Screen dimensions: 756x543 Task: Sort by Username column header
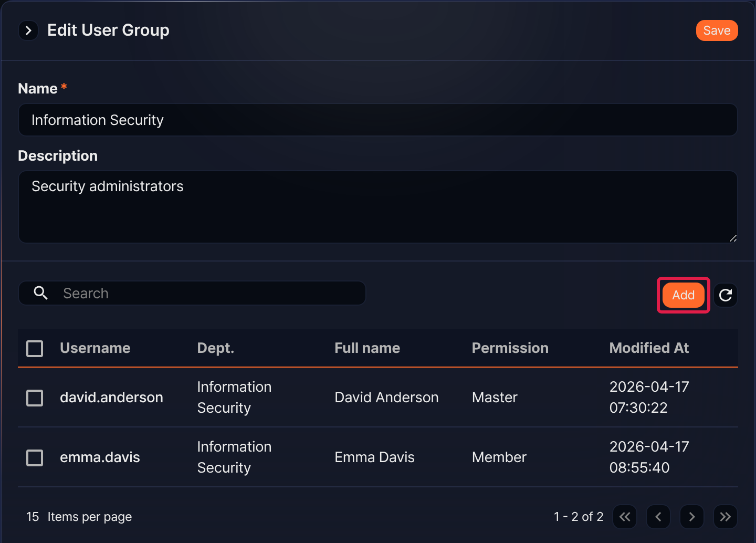95,348
